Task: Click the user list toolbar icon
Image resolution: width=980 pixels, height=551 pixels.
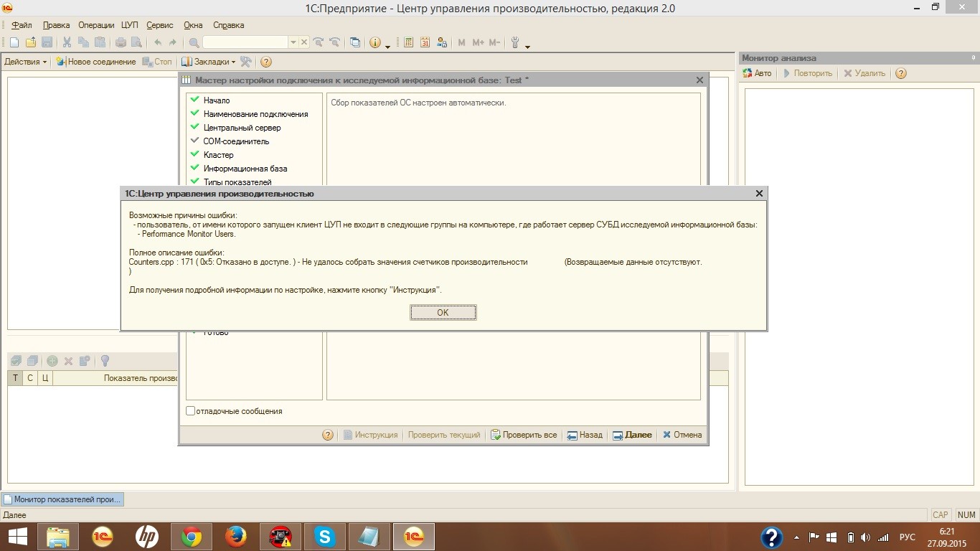Action: 442,42
